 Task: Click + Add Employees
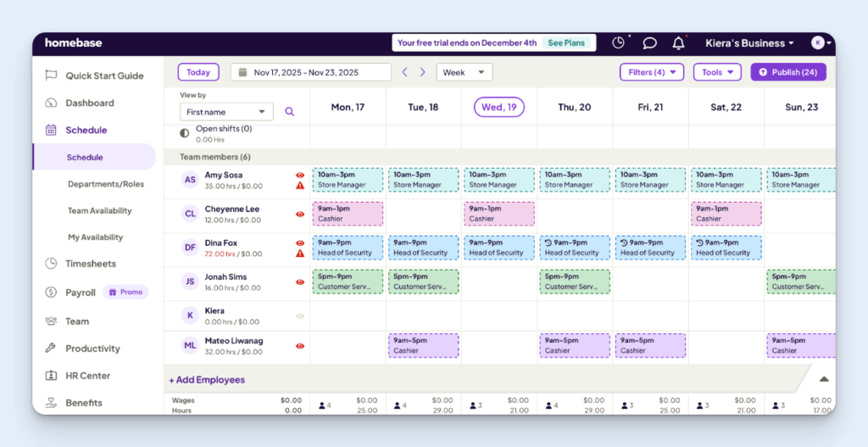[x=207, y=379]
